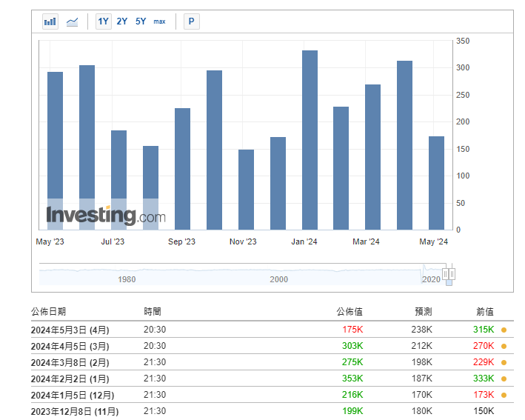Image resolution: width=525 pixels, height=420 pixels.
Task: Click the tallest bar at Jan '24
Action: [x=310, y=141]
